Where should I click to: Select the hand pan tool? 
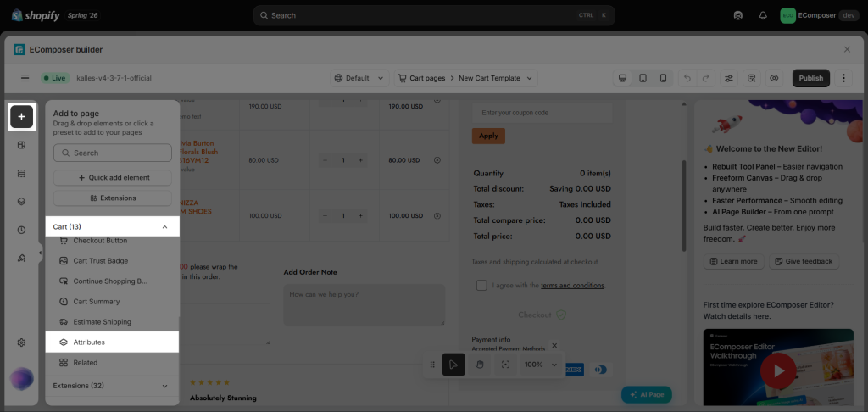480,365
